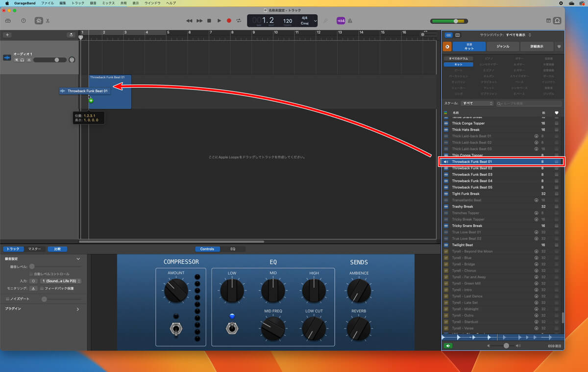
Task: Open the Notepad icon in toolbar
Action: click(x=548, y=21)
